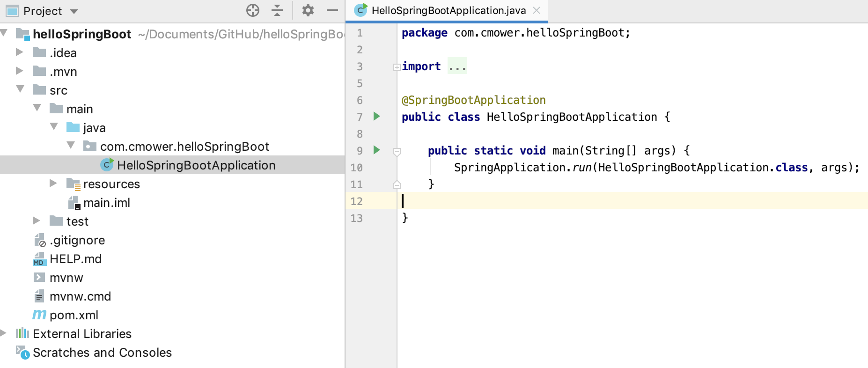This screenshot has height=368, width=868.
Task: Click Scratches and Consoles icon
Action: 22,352
